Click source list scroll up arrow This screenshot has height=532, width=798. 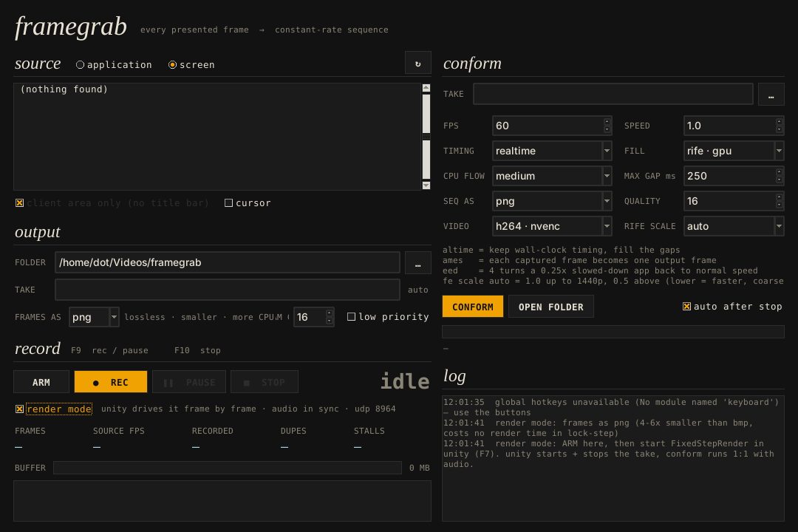(426, 88)
